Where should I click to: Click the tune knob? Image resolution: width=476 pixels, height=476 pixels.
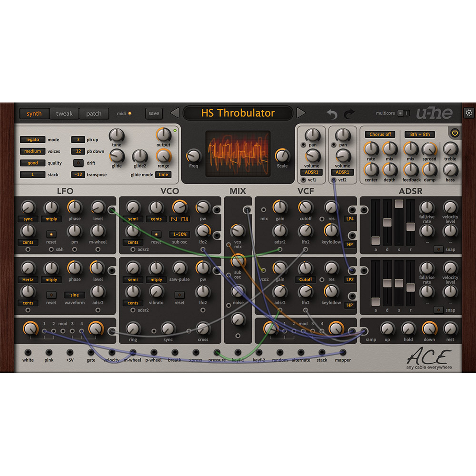(x=116, y=135)
